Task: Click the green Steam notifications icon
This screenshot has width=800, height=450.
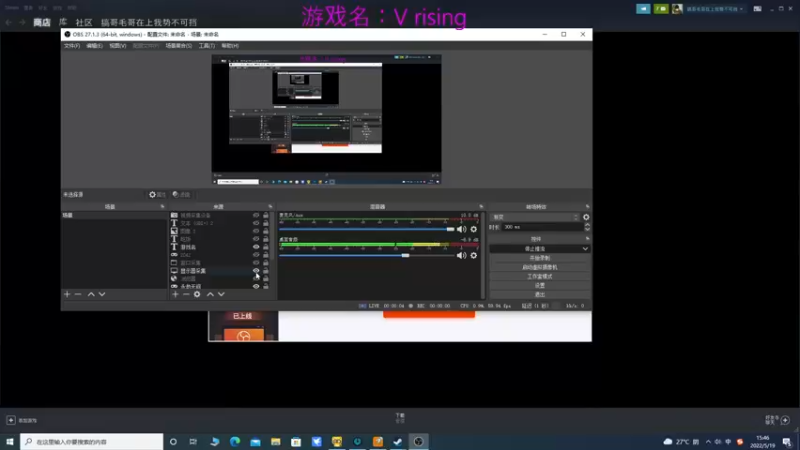Action: click(661, 9)
